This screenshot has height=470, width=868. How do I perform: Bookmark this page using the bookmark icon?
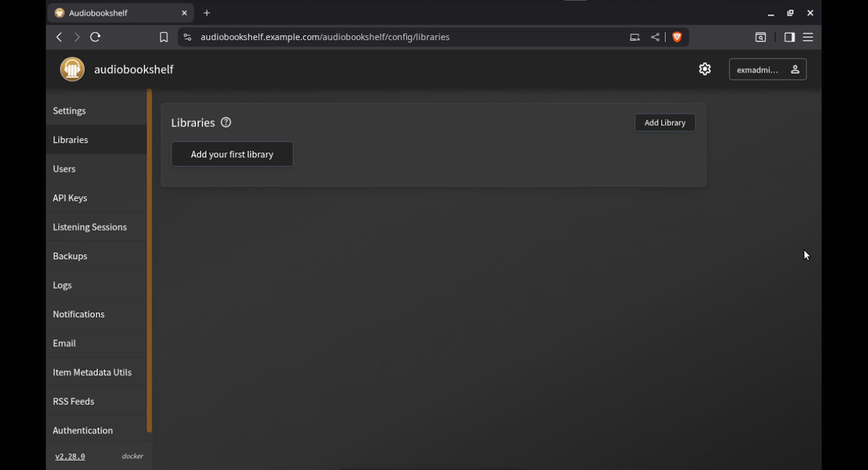click(164, 37)
